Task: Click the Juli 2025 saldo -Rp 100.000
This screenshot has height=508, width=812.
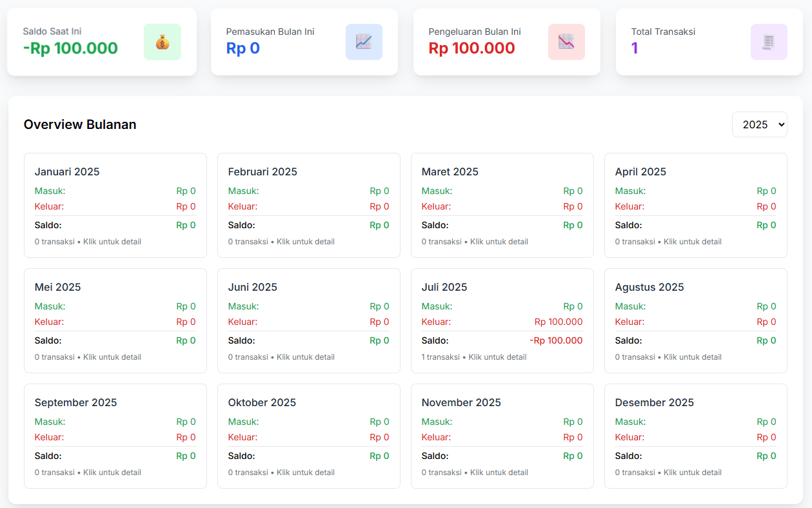Action: click(x=556, y=340)
